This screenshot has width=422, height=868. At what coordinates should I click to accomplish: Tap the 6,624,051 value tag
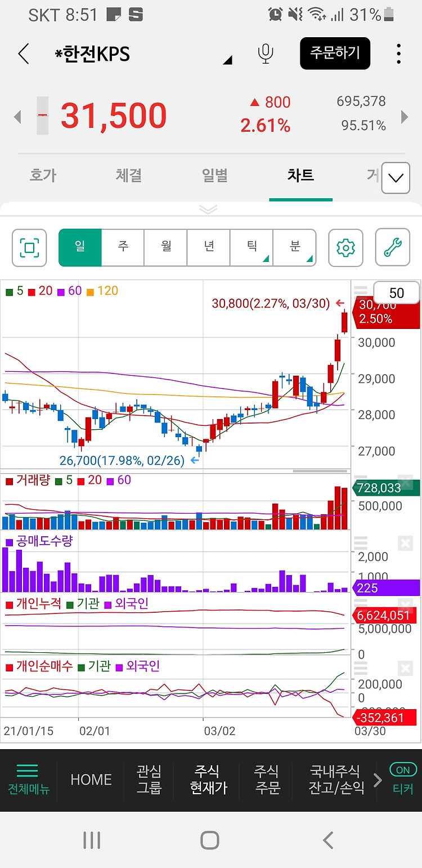pyautogui.click(x=384, y=616)
